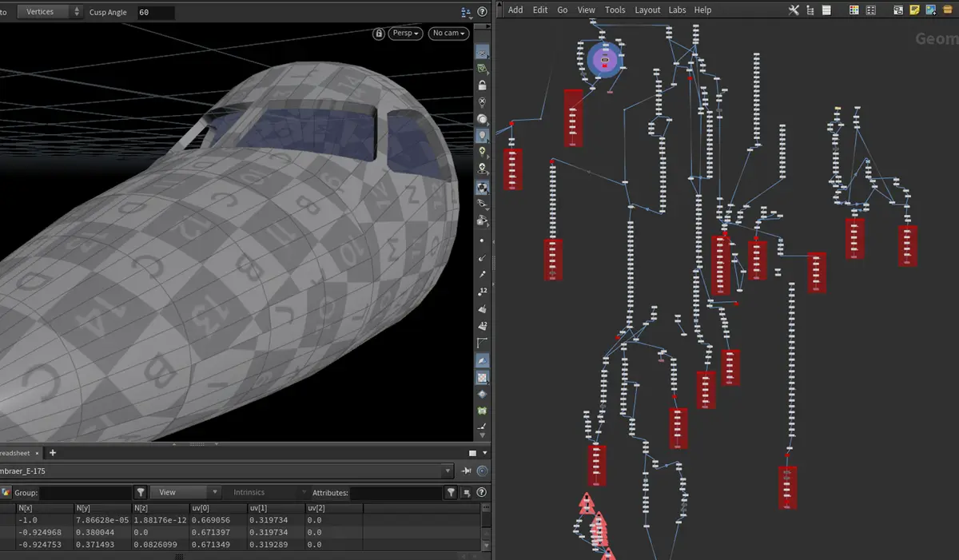Open the No cam camera dropdown

coord(448,34)
